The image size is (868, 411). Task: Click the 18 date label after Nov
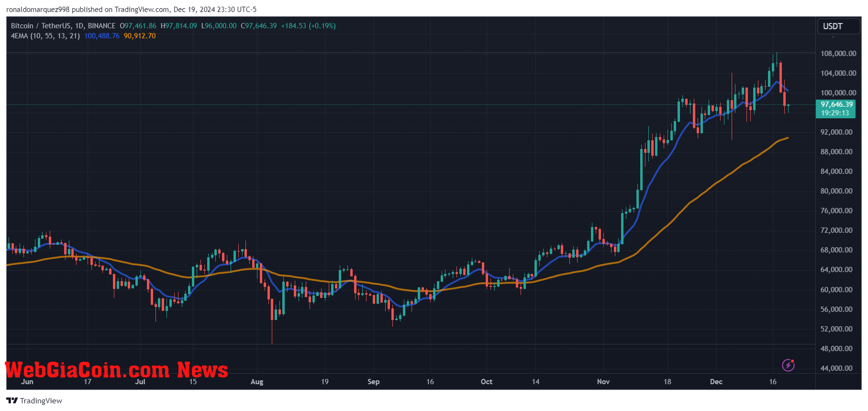click(668, 382)
